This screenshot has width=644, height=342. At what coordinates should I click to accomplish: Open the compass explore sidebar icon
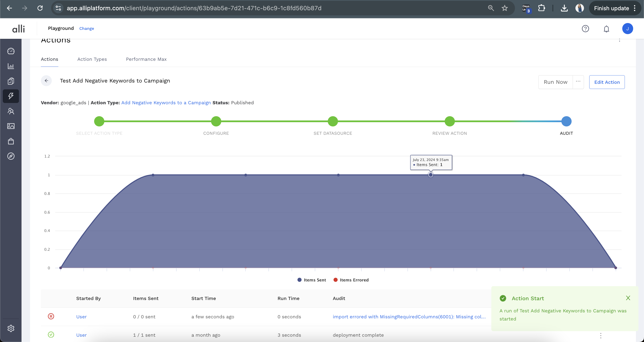tap(11, 156)
